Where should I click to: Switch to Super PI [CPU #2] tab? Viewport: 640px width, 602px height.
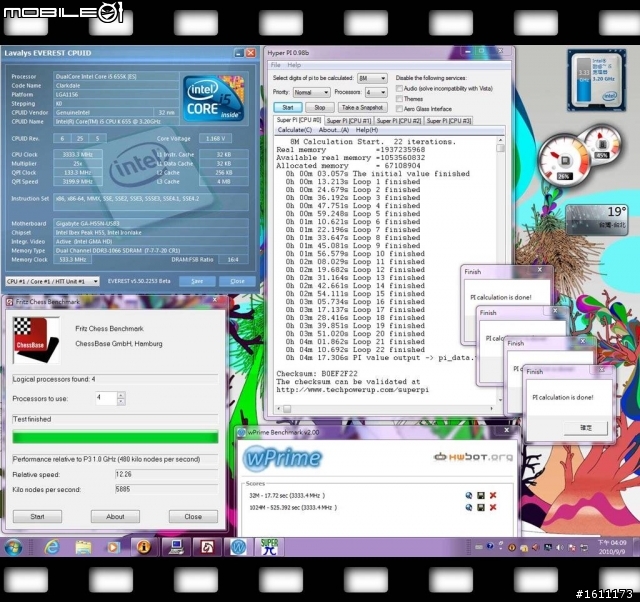pyautogui.click(x=398, y=121)
